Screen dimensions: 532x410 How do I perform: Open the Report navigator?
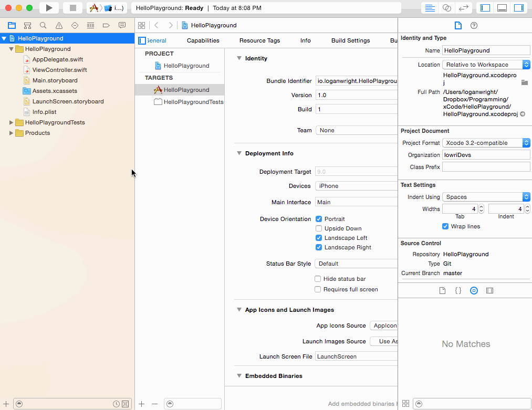click(122, 25)
